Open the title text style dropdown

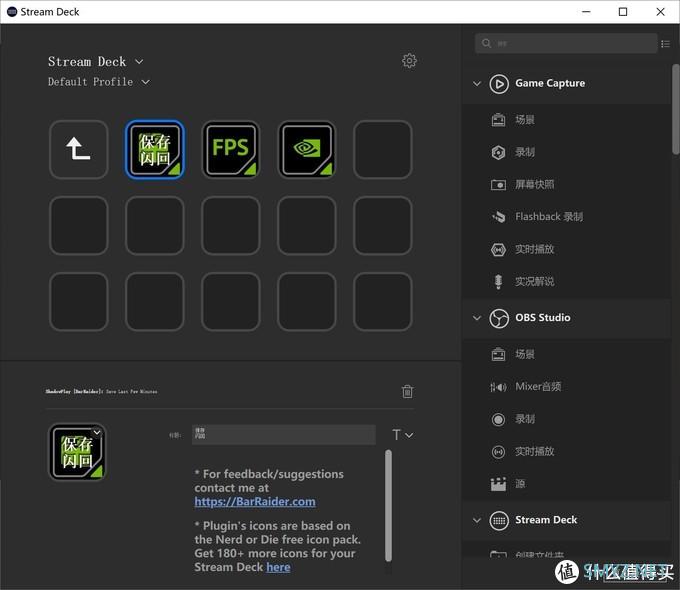click(402, 435)
